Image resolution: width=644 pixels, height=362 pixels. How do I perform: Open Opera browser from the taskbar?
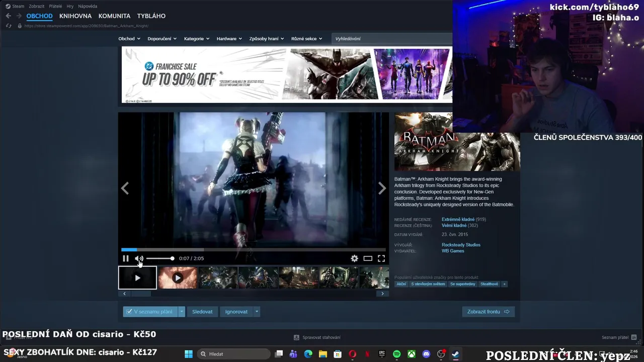352,354
